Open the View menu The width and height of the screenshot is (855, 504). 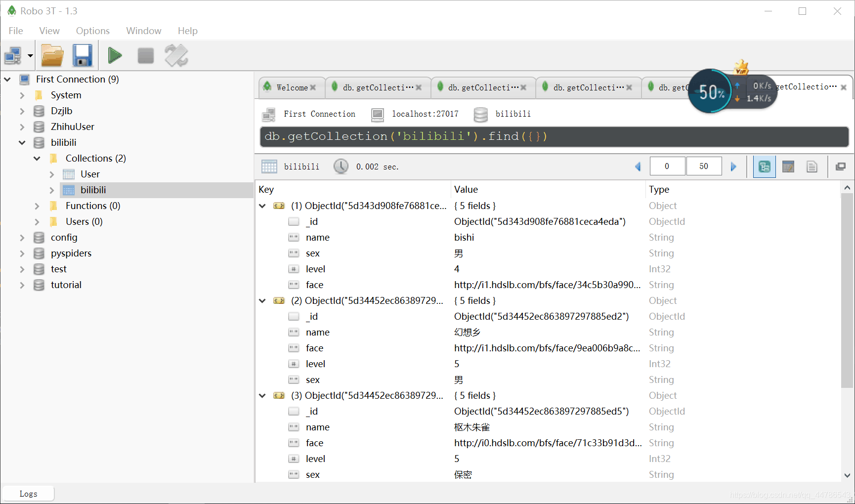(49, 31)
